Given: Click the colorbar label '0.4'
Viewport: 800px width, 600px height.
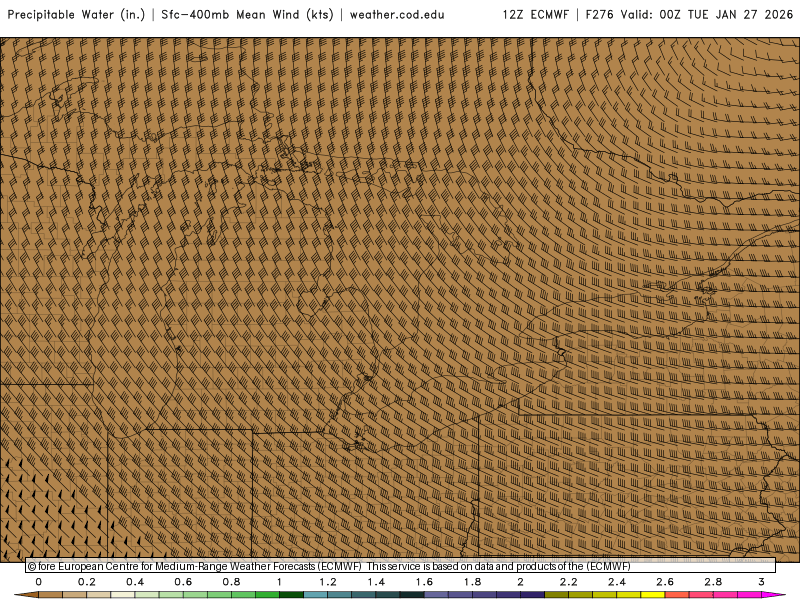Looking at the screenshot, I should tap(135, 582).
